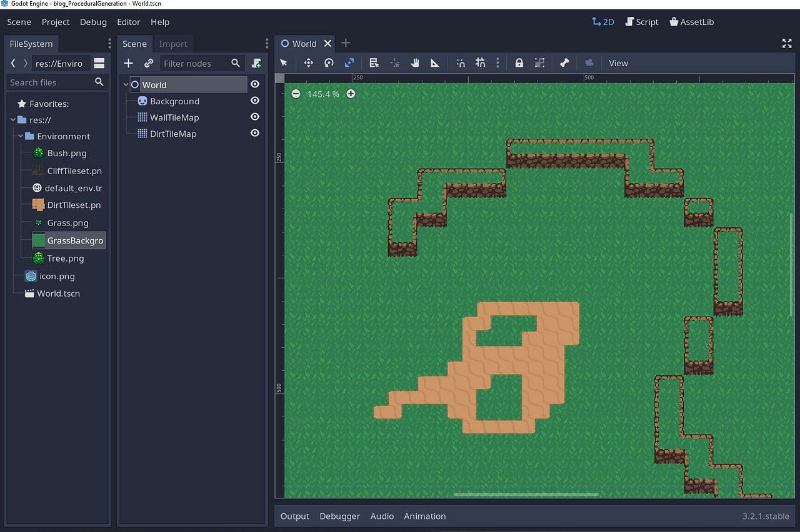Select the Scale tool

tap(349, 63)
